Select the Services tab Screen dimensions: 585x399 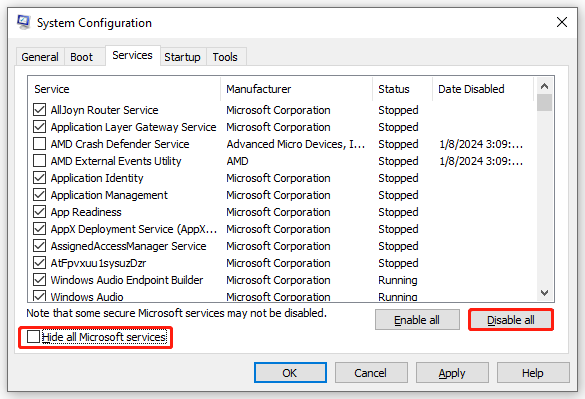132,55
